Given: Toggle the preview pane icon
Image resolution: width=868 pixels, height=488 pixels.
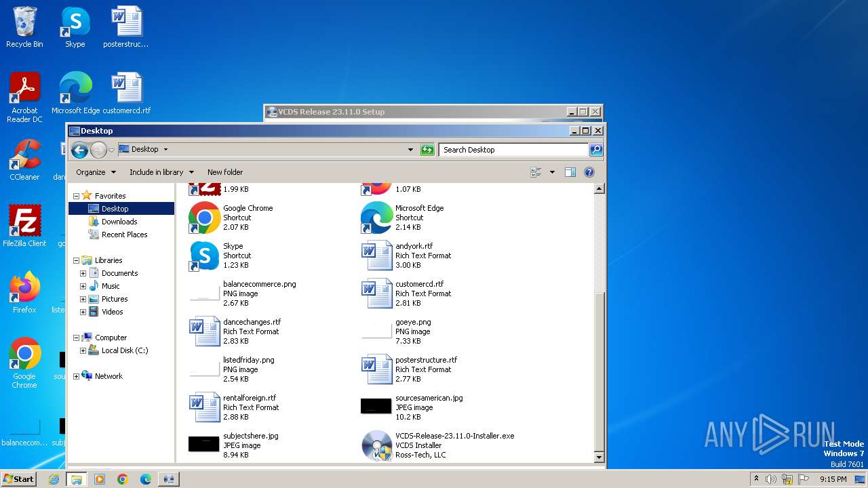Looking at the screenshot, I should 570,172.
